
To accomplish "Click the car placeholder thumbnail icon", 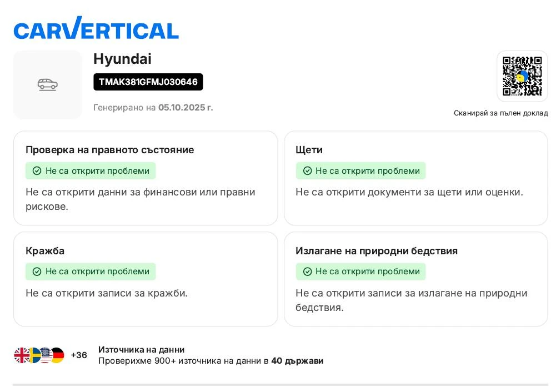I will click(48, 84).
